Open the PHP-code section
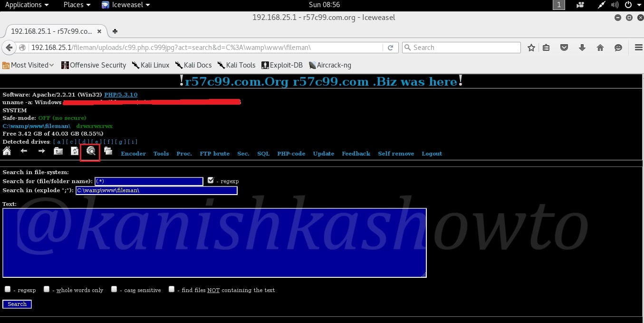644x323 pixels. point(291,154)
